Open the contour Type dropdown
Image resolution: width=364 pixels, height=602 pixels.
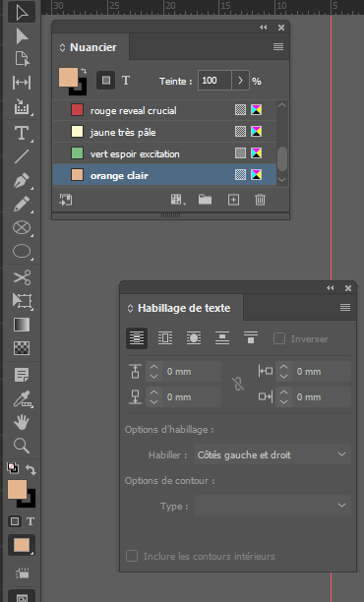pyautogui.click(x=273, y=506)
